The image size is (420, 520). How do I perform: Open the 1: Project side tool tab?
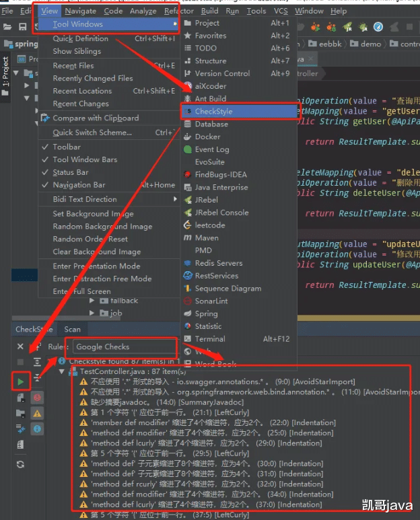[5, 76]
